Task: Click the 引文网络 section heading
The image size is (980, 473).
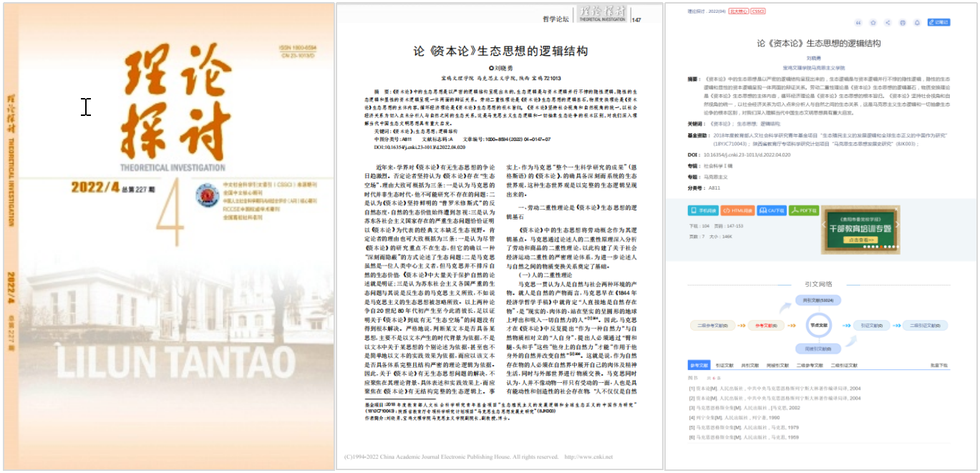Action: point(818,284)
